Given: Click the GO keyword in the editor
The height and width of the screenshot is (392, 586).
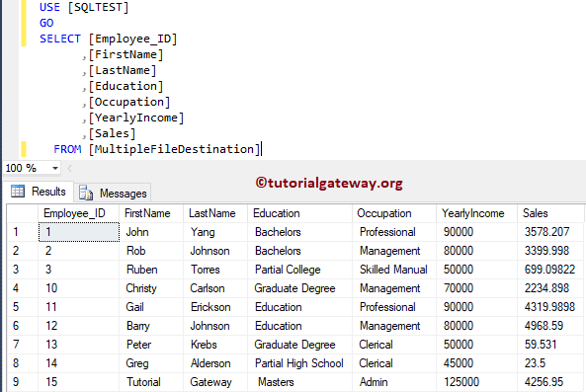Looking at the screenshot, I should 46,23.
